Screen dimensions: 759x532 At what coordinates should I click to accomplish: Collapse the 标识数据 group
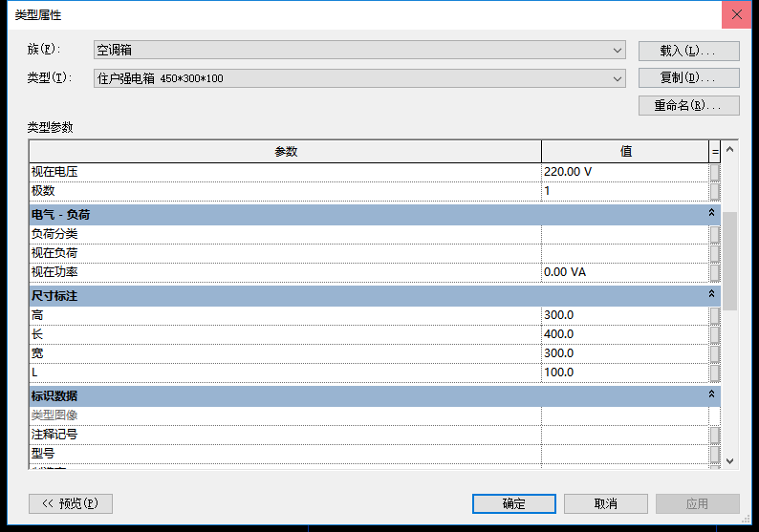(x=711, y=394)
